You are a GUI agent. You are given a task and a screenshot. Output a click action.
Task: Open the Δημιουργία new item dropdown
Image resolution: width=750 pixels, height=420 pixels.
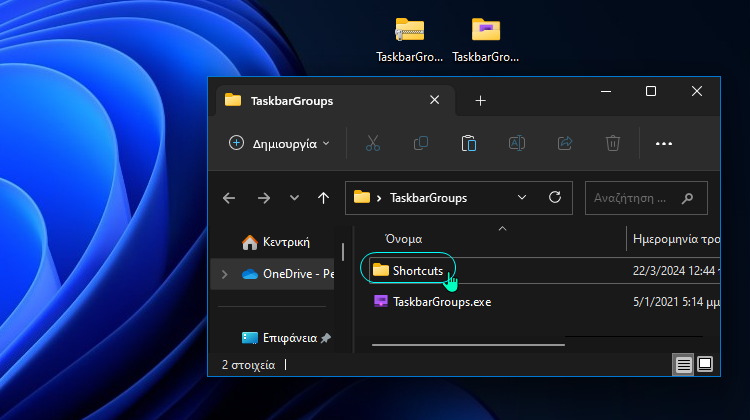(x=279, y=144)
